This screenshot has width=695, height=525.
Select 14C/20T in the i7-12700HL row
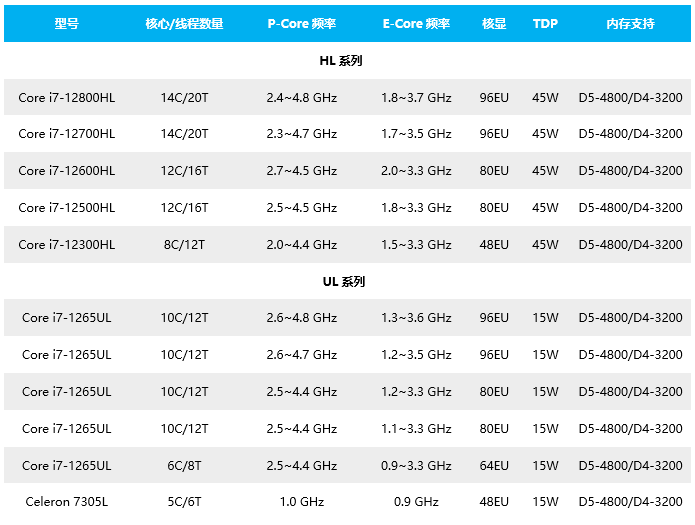coord(184,133)
